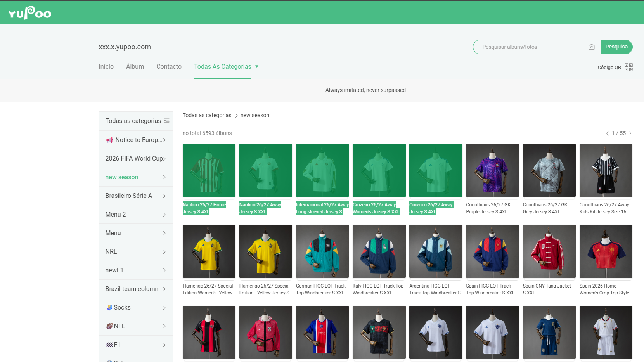Go to next page arrow
This screenshot has width=644, height=362.
click(630, 133)
